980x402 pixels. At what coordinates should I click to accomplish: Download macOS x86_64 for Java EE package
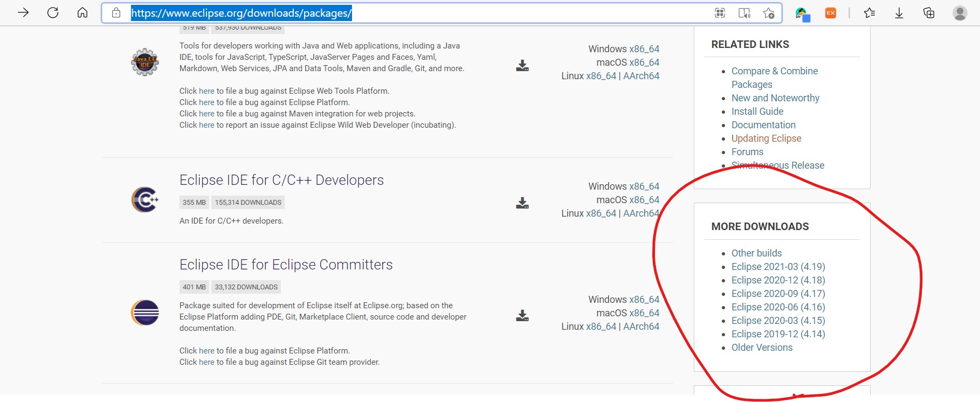coord(644,63)
